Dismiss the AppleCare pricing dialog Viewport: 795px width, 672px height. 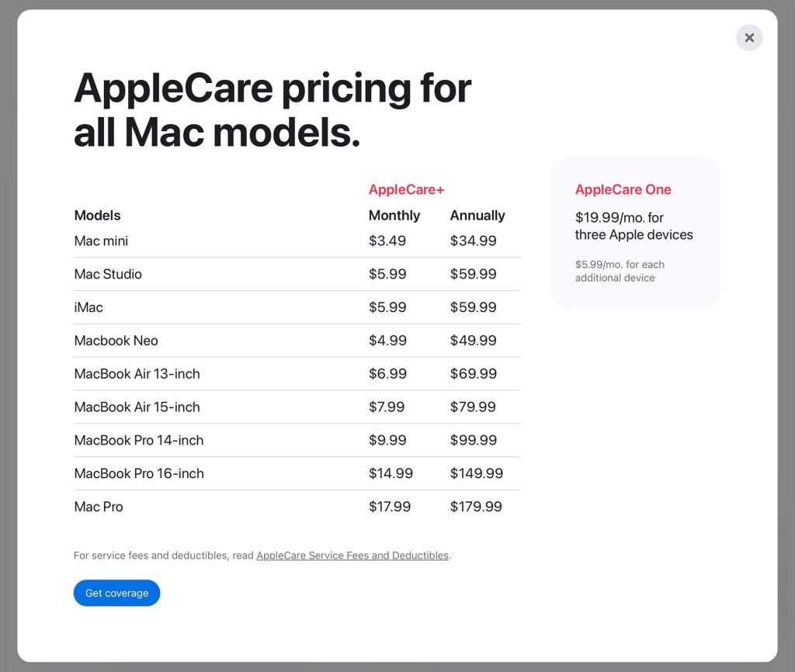748,37
